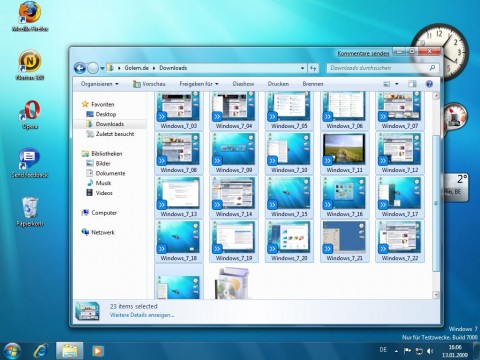Click the scrollbar down arrow
The width and height of the screenshot is (480, 360).
coord(436,295)
